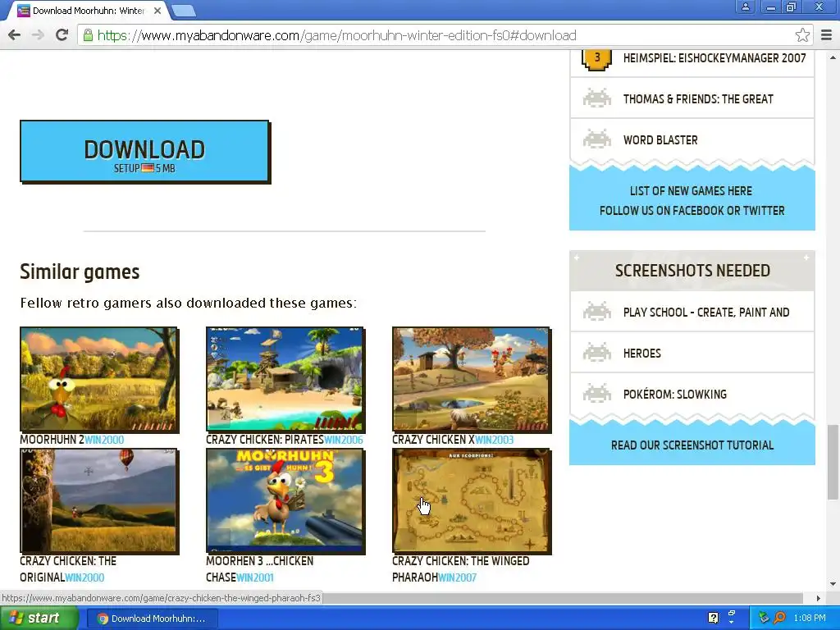
Task: Click the help question mark tray icon
Action: (713, 618)
